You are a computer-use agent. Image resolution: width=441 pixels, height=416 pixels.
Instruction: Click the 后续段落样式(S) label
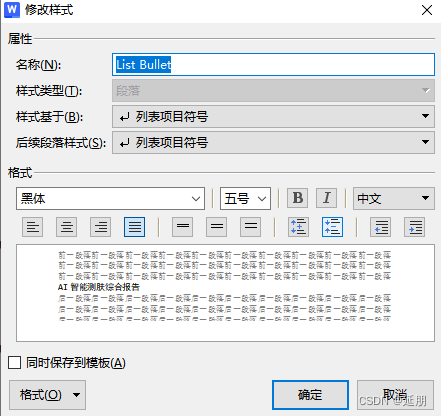coord(61,143)
